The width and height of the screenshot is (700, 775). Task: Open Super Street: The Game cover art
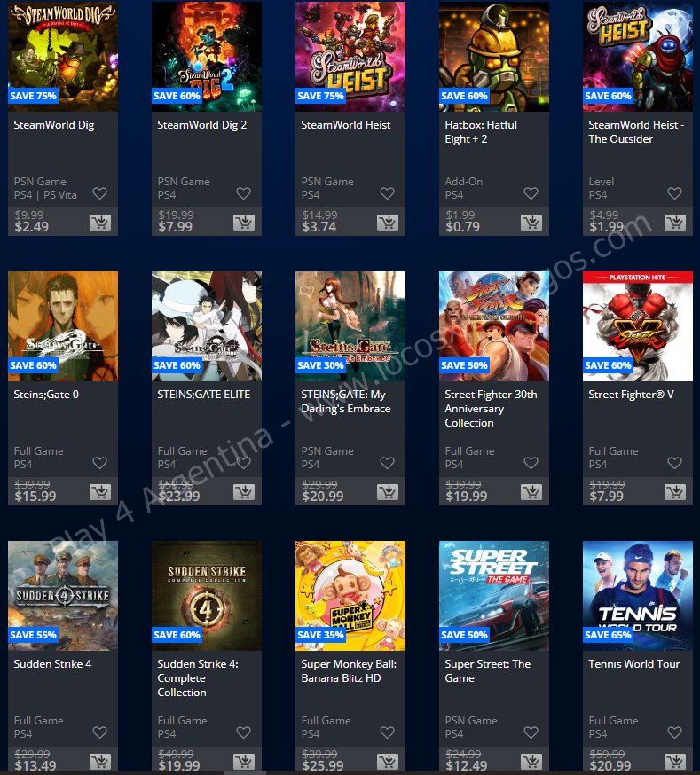coord(494,596)
